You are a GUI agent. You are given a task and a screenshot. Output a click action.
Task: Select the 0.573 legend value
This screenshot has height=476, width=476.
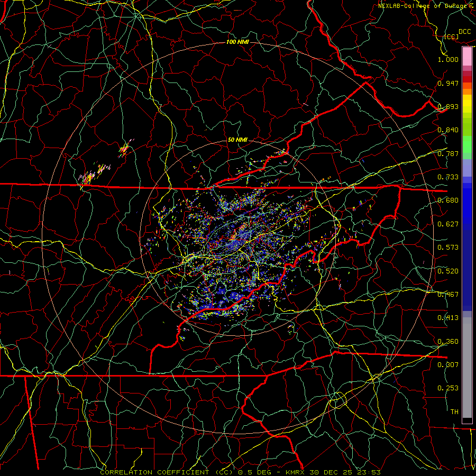(448, 248)
